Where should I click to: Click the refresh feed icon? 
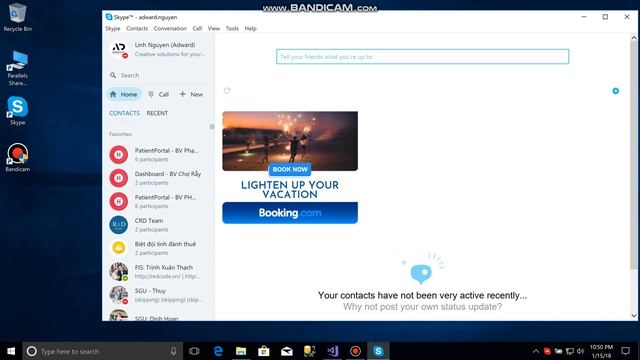pyautogui.click(x=227, y=91)
